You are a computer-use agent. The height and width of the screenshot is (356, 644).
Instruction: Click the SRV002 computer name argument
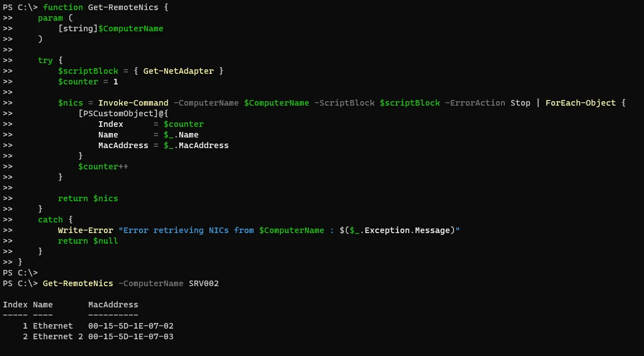tap(204, 283)
